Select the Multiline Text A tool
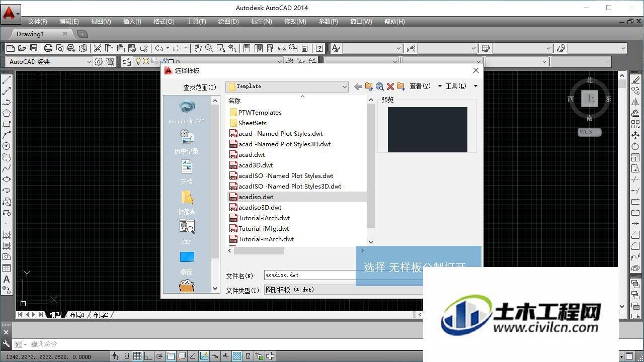Screen dimensions: 644x362 7,279
